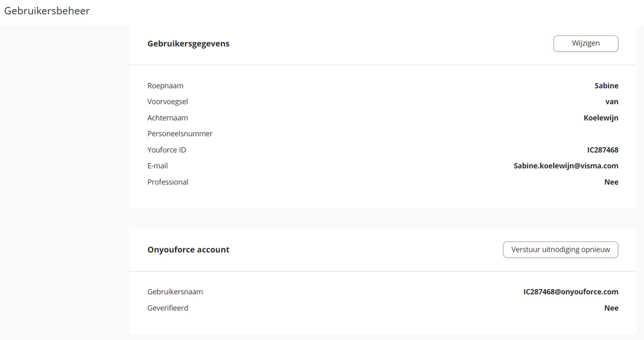Select the Youforce ID value IC287468

click(x=600, y=150)
